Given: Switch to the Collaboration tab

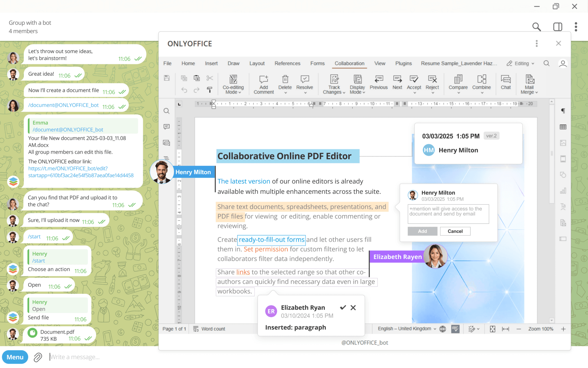Looking at the screenshot, I should pos(349,63).
